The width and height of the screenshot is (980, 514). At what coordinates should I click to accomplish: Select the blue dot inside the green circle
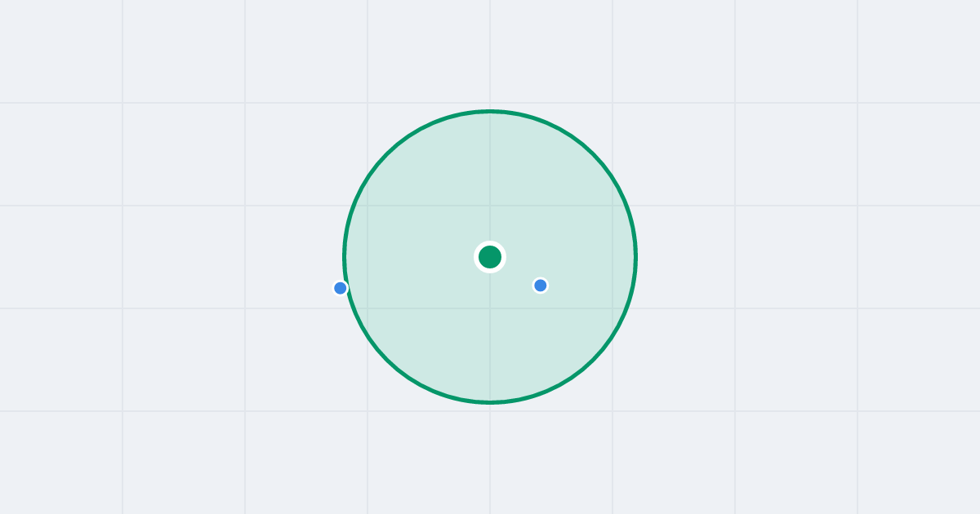(540, 286)
